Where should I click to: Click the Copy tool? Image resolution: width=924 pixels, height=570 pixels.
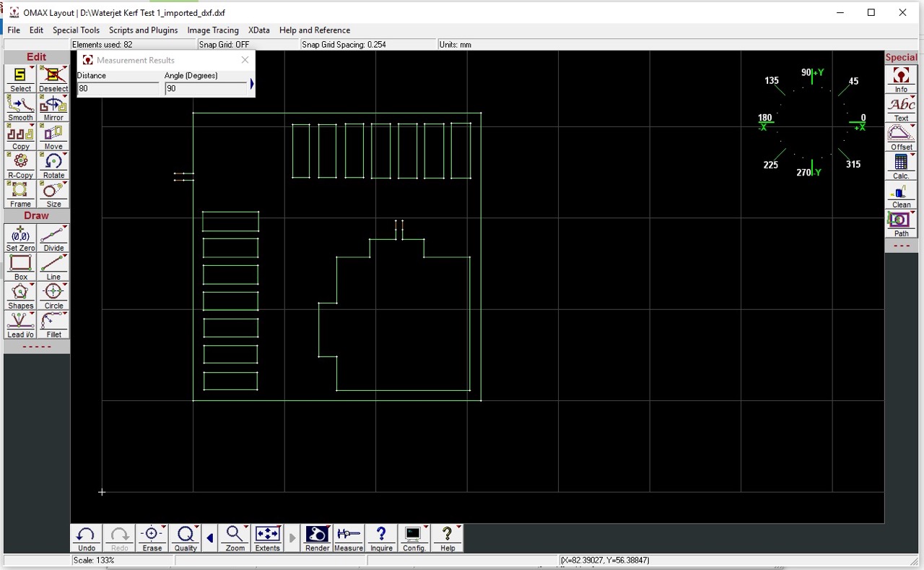click(x=20, y=137)
